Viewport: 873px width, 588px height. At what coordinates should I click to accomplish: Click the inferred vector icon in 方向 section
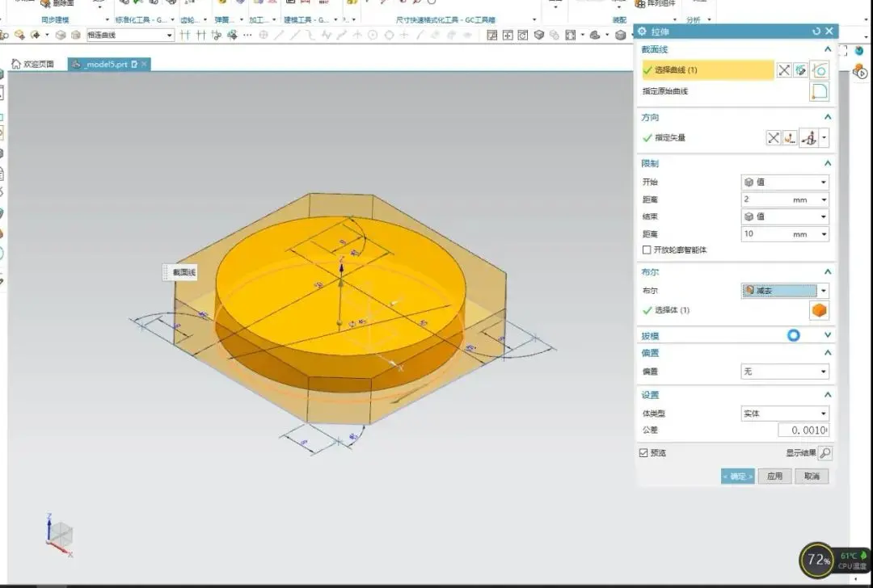click(809, 138)
